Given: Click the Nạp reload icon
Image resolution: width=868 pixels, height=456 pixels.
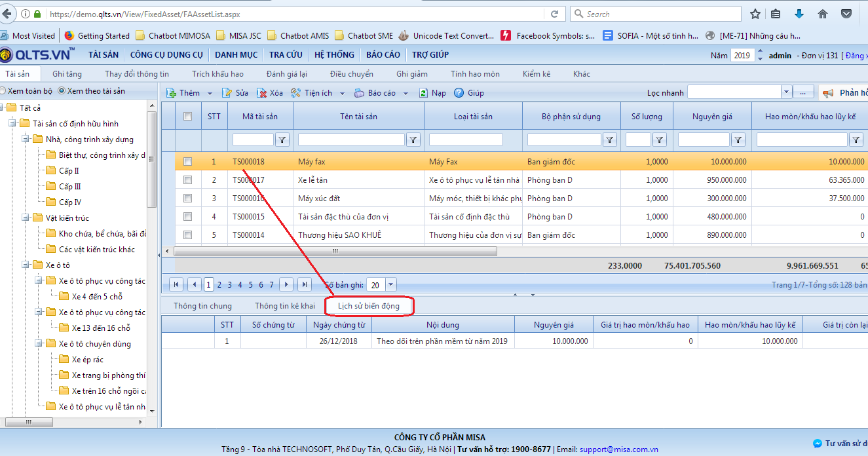Looking at the screenshot, I should [x=423, y=93].
